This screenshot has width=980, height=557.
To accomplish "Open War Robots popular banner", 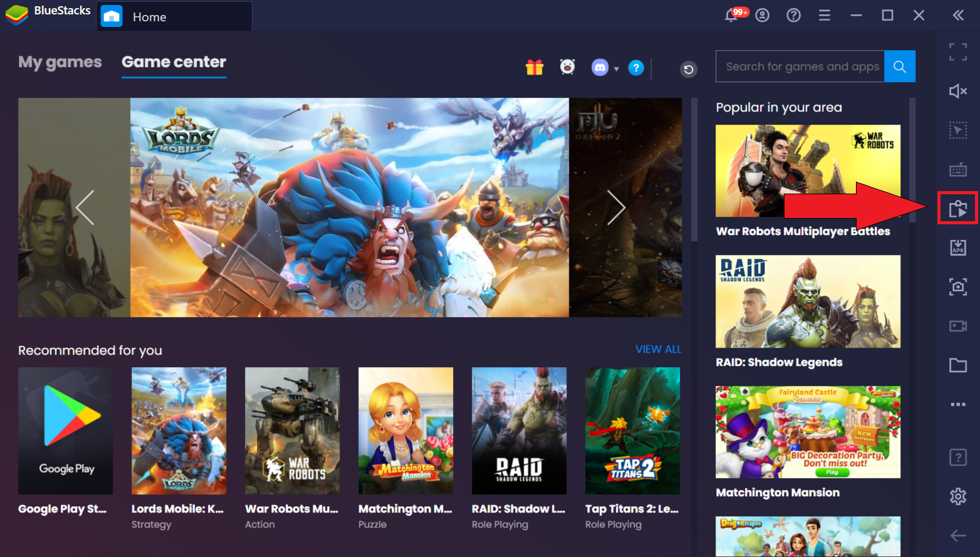I will tap(808, 171).
